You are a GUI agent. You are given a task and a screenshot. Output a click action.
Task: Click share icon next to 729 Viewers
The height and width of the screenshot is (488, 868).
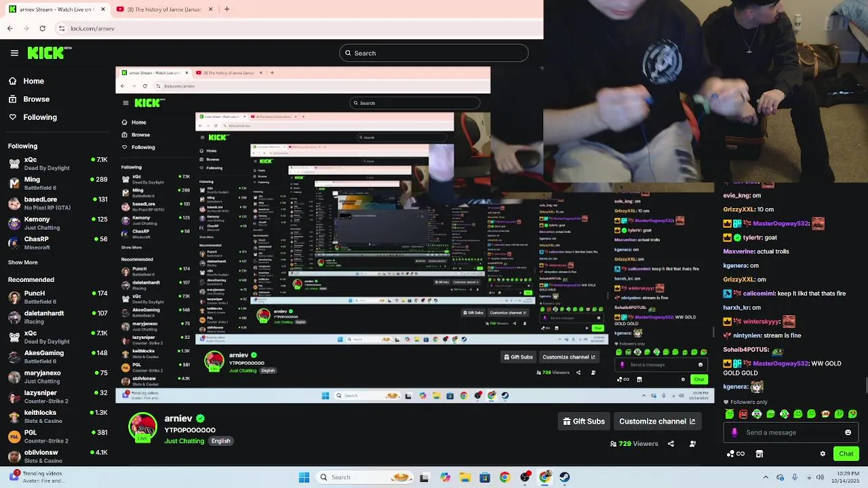pos(671,444)
